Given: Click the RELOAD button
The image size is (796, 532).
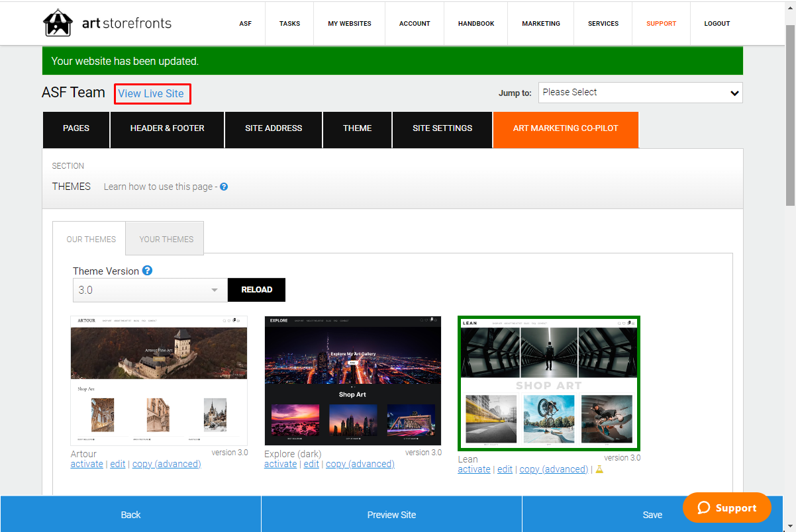Looking at the screenshot, I should click(x=257, y=290).
